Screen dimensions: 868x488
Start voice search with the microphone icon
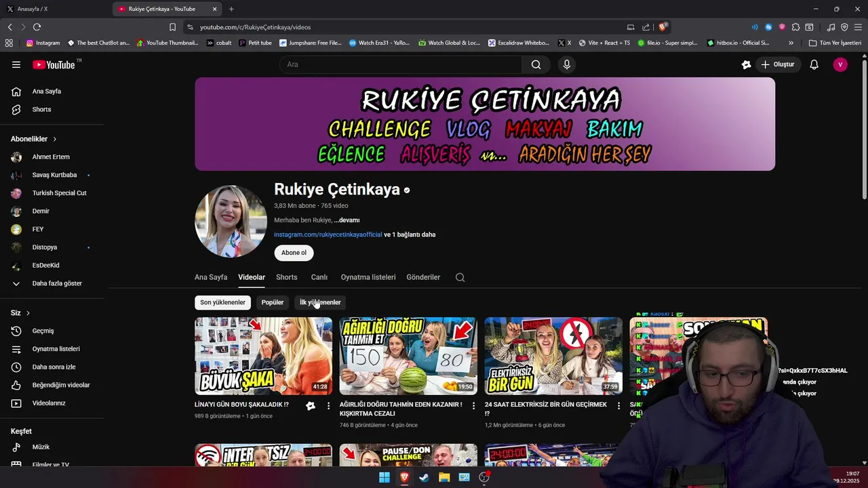click(567, 64)
